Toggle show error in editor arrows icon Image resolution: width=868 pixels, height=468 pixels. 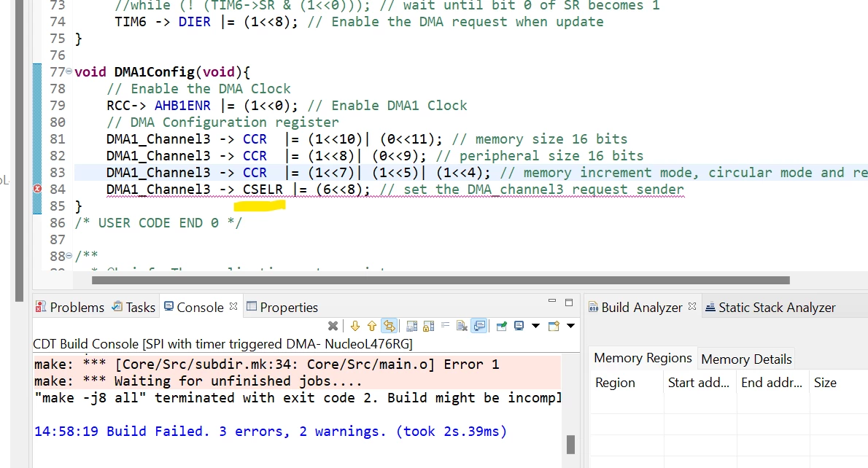click(x=390, y=326)
